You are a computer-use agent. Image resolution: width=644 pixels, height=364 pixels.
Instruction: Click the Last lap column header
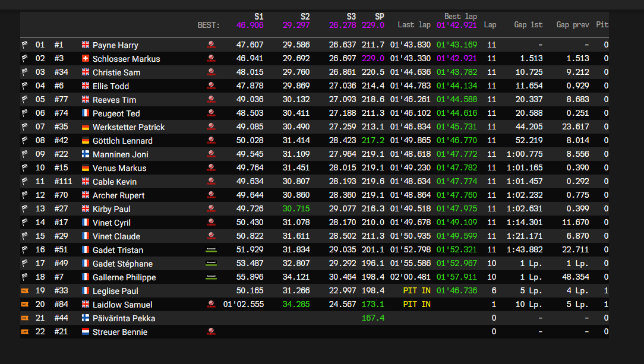[414, 25]
